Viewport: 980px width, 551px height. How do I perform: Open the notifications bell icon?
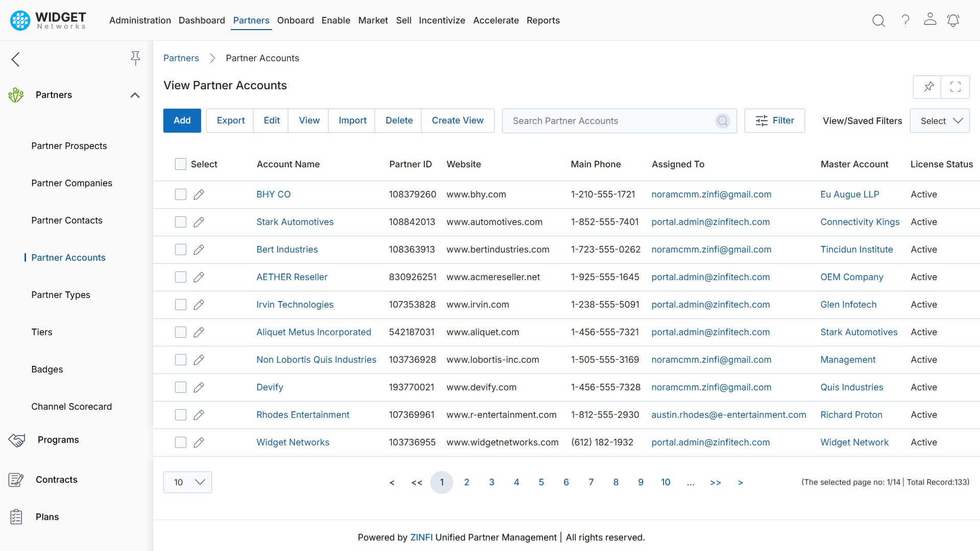pyautogui.click(x=953, y=20)
